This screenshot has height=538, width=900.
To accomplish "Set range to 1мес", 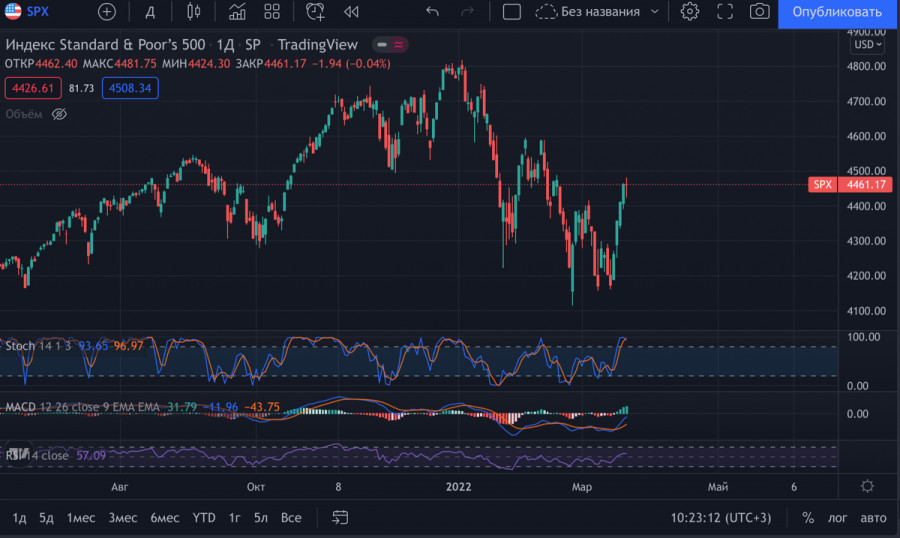I will coord(81,518).
